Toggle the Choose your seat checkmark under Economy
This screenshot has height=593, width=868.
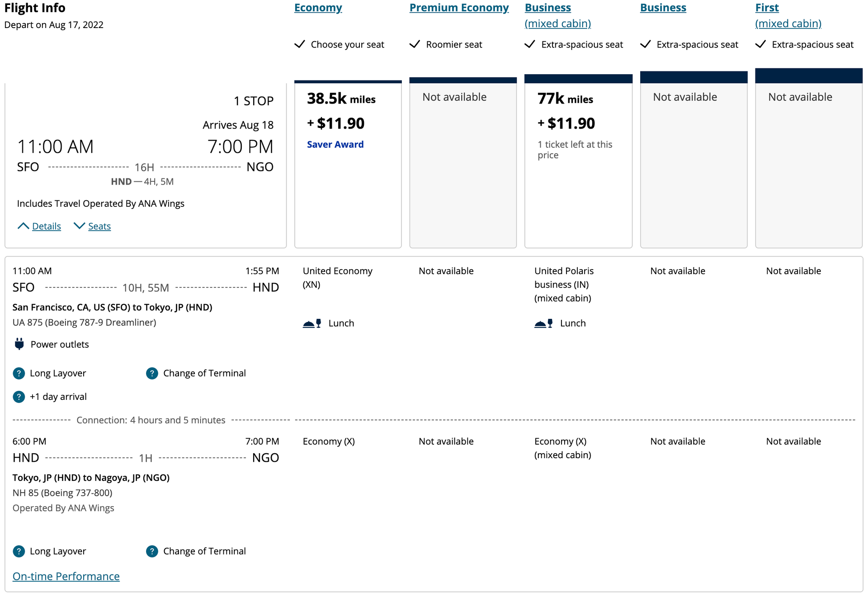click(x=300, y=44)
